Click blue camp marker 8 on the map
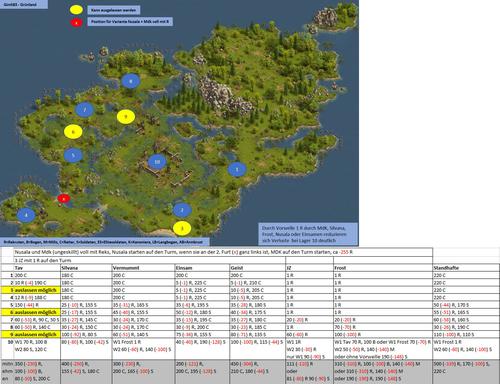500x384 pixels. [130, 81]
